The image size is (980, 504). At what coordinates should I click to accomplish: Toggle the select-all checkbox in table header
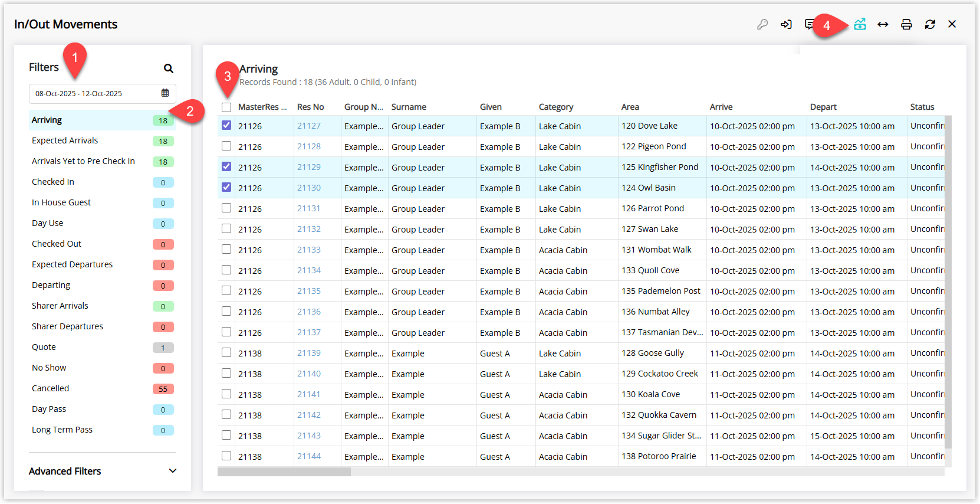click(226, 107)
